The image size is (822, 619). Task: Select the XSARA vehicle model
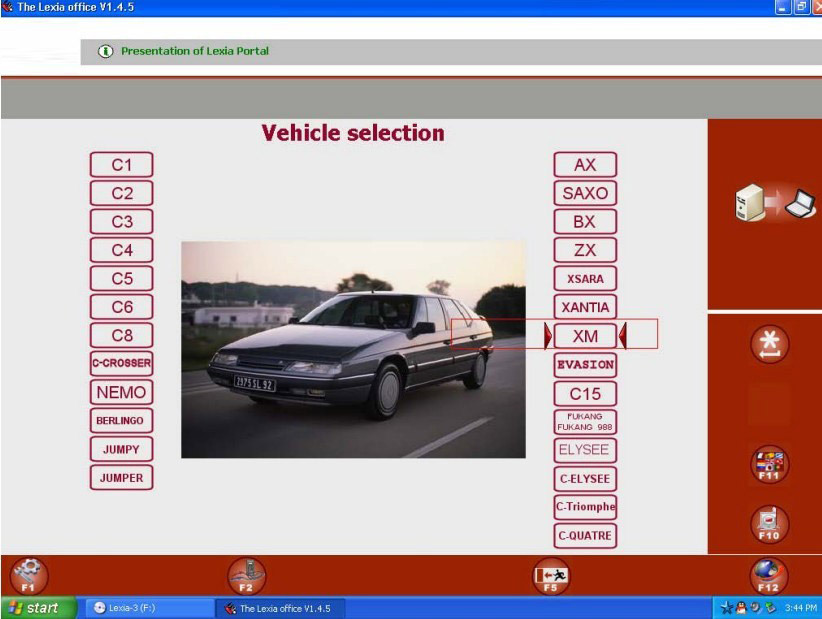coord(585,278)
